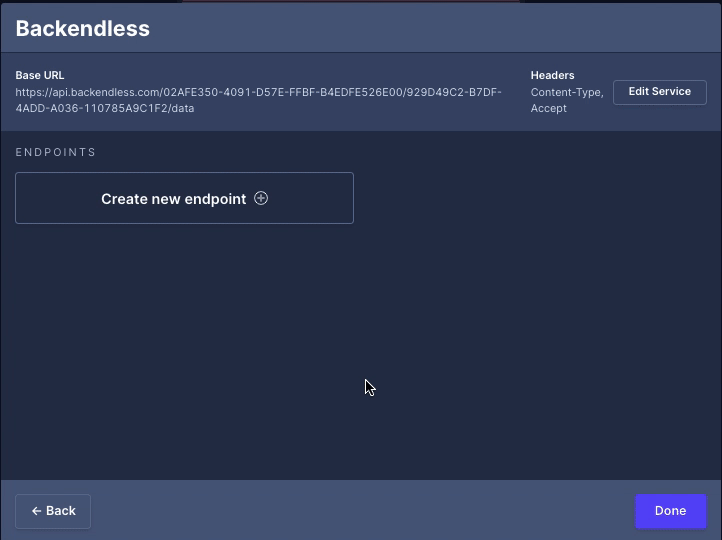
Task: Open Edit Service settings
Action: pos(659,92)
